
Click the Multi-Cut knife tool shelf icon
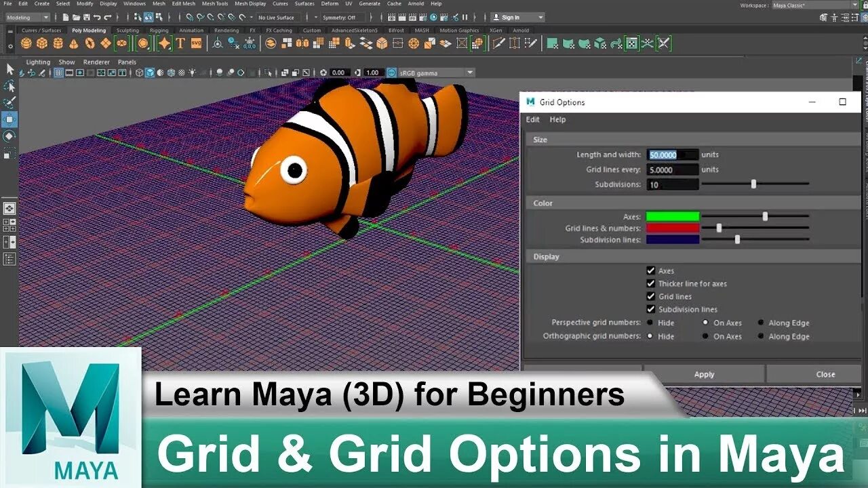coord(498,43)
